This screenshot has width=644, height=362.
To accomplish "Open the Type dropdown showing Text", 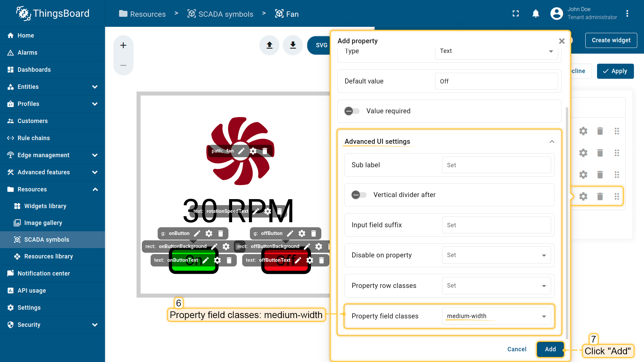I will [496, 51].
